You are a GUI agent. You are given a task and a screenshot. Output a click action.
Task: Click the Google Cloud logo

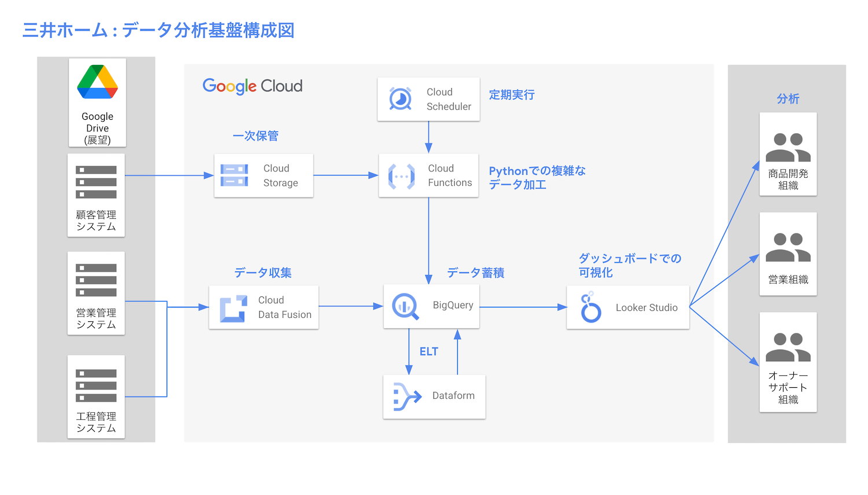click(252, 86)
